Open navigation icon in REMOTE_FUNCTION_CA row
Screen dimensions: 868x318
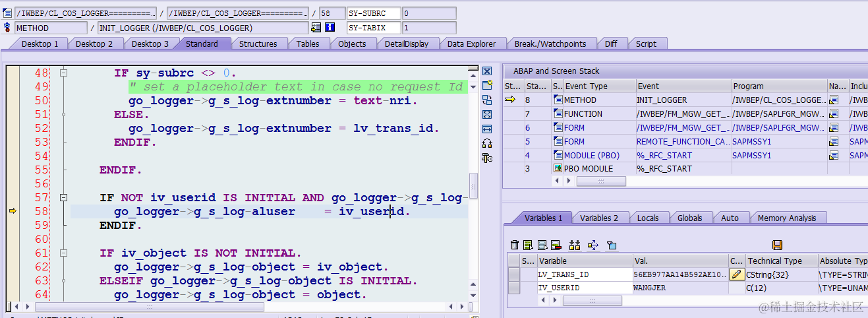tap(833, 142)
